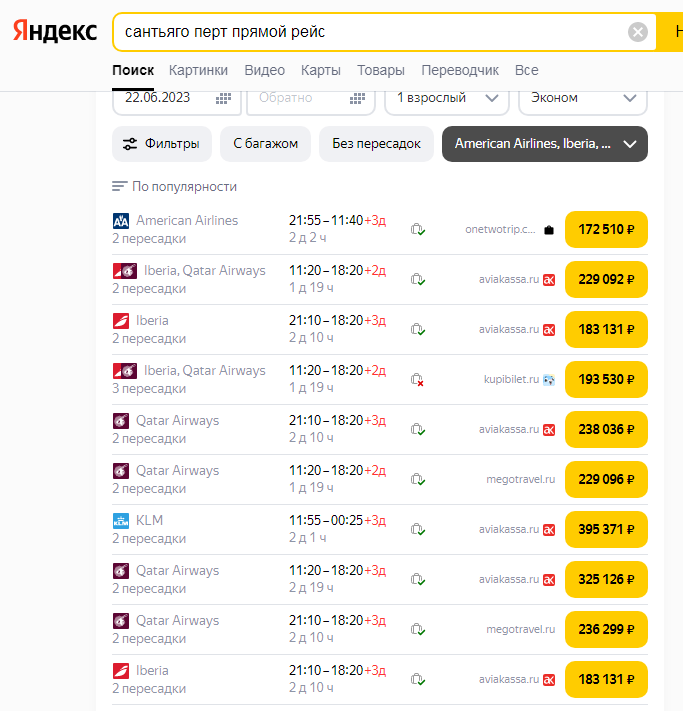Click the search query input field

coord(370,32)
